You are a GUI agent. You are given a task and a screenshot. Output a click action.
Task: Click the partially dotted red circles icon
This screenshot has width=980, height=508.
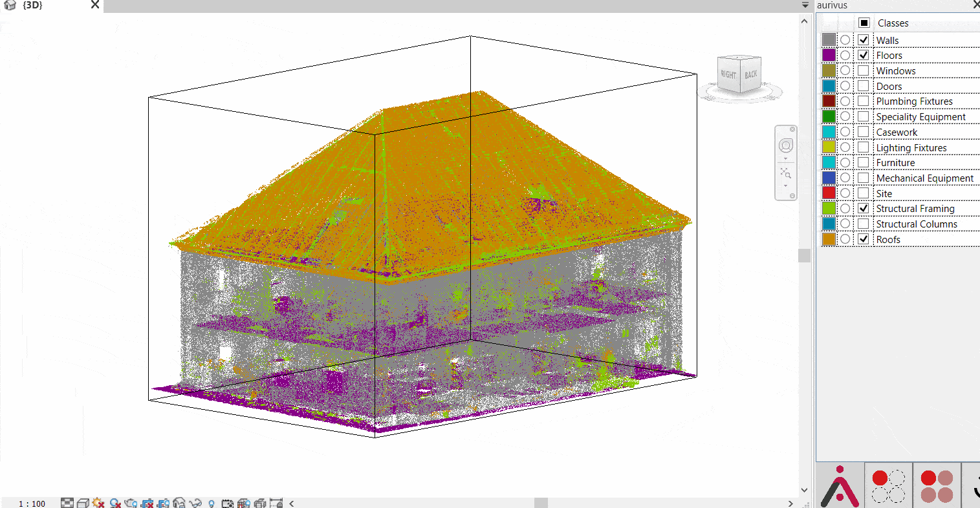pyautogui.click(x=888, y=485)
